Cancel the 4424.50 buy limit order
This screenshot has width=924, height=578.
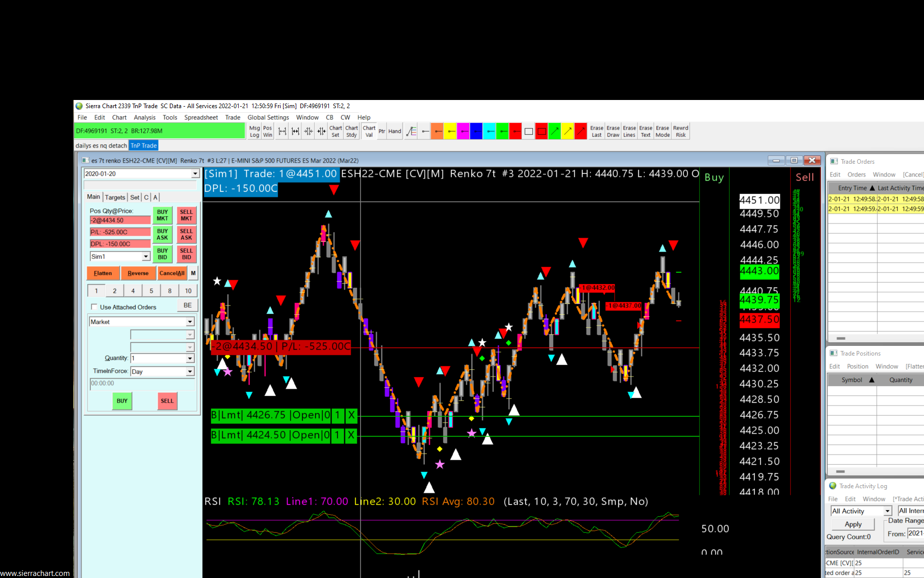[x=351, y=435]
